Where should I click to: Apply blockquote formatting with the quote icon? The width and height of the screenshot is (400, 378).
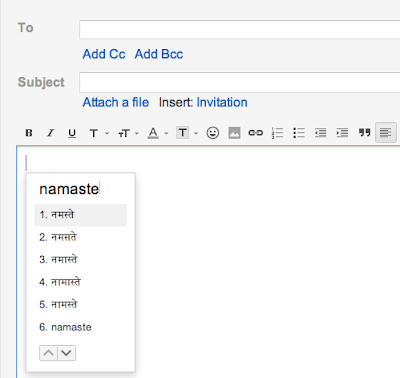coord(364,133)
